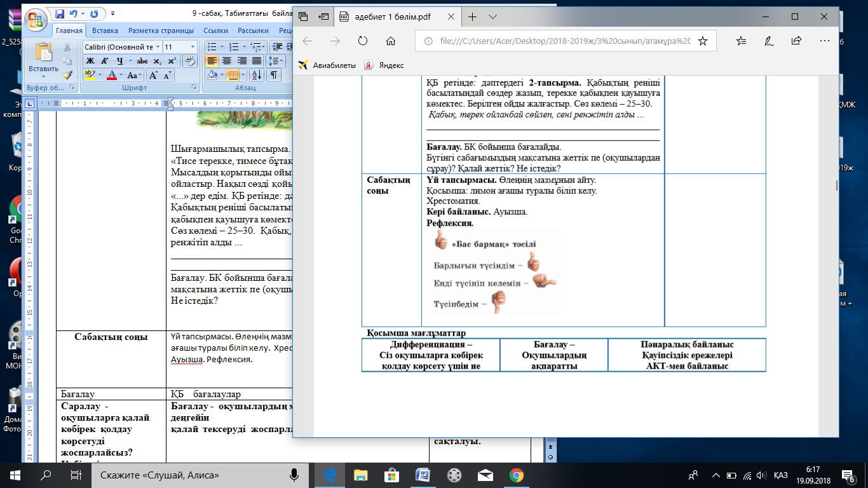Viewport: 868px width, 488px height.
Task: Cut selection with scissors icon
Action: (68, 48)
